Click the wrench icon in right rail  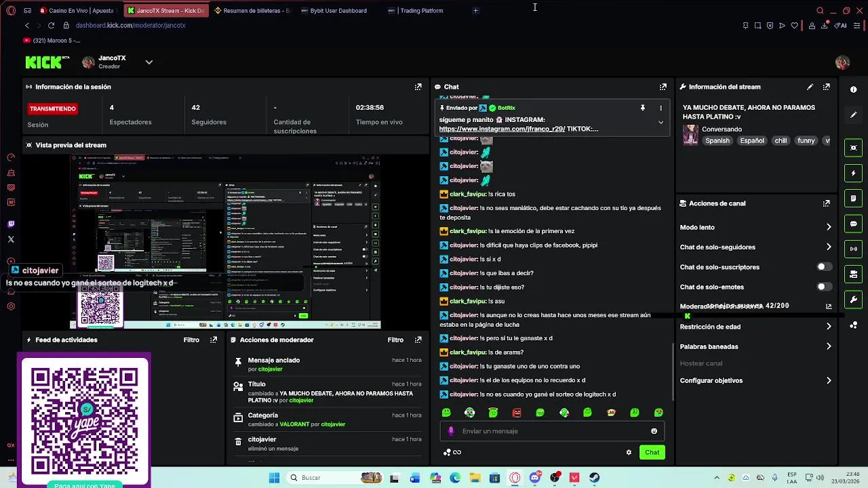(x=853, y=300)
